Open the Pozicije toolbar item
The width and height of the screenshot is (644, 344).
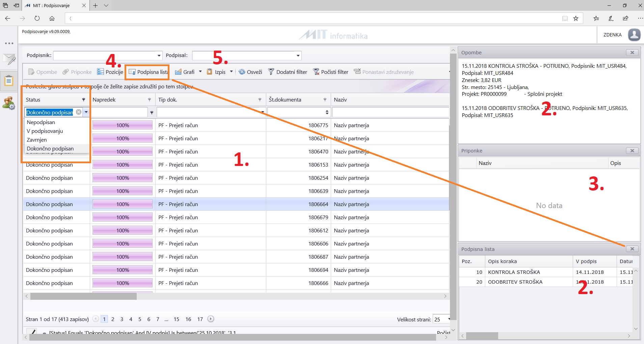tap(110, 72)
